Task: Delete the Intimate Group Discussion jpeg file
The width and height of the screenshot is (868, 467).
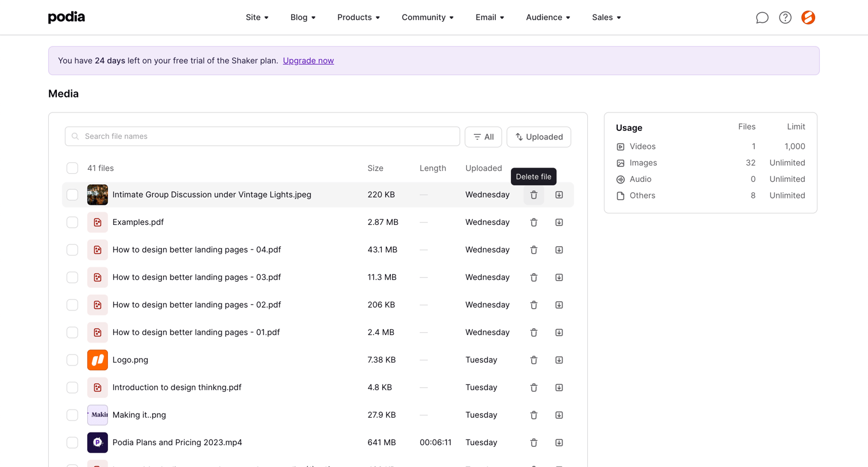Action: 534,195
